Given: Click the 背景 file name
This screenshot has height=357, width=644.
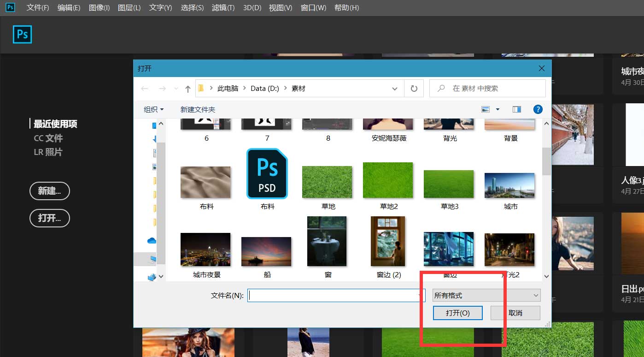Looking at the screenshot, I should click(510, 138).
